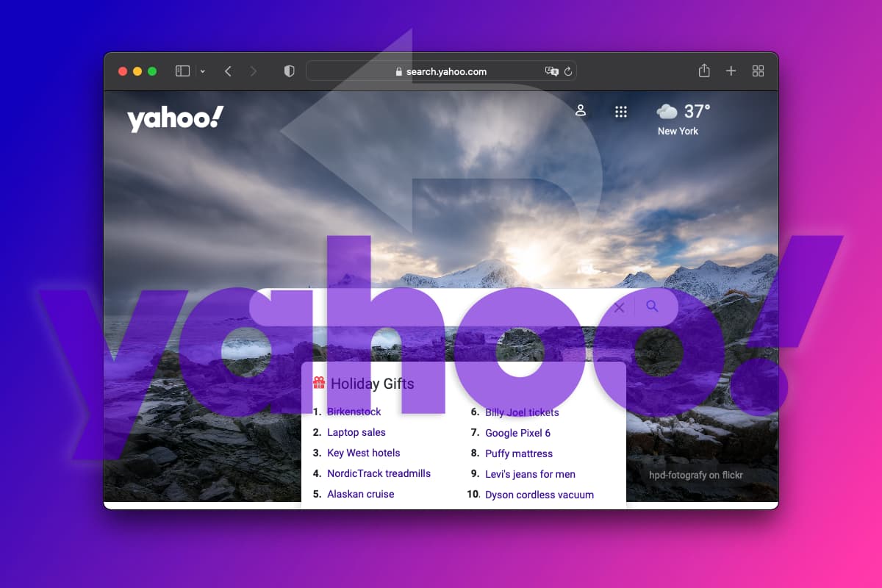Show the tab overview grid
This screenshot has width=882, height=588.
759,71
